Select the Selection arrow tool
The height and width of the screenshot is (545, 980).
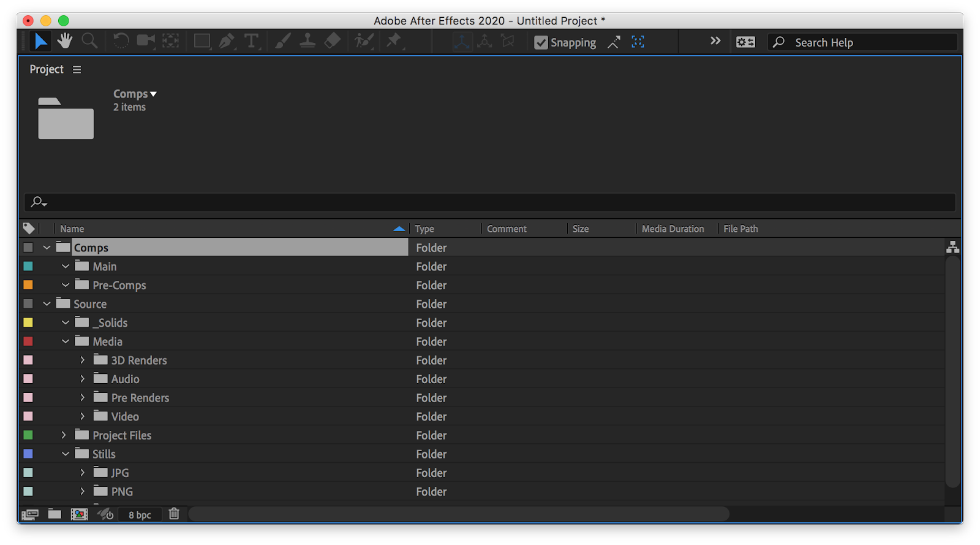point(40,41)
